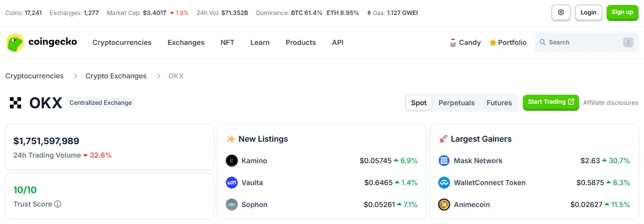This screenshot has height=224, width=644.
Task: Click the Sophon coin icon
Action: pos(232,205)
